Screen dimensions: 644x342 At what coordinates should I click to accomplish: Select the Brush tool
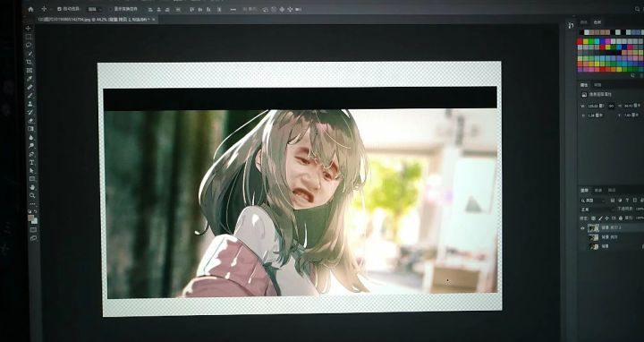coord(30,96)
